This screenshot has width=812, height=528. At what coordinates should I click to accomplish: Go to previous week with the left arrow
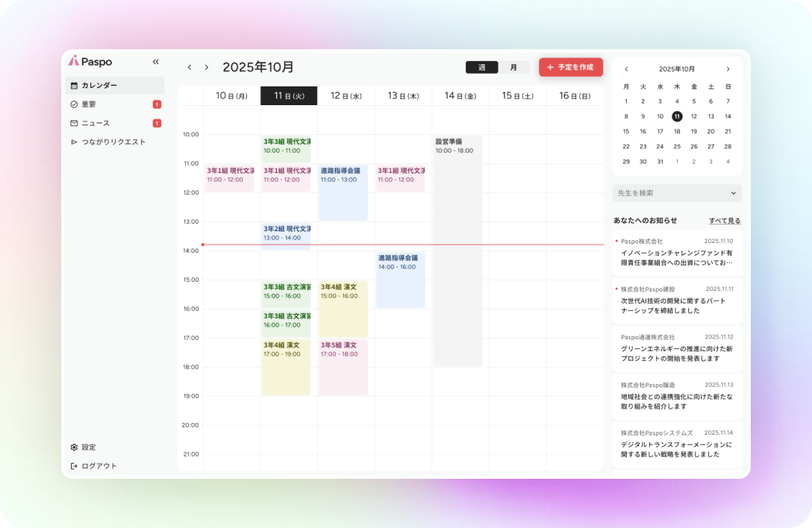coord(190,67)
